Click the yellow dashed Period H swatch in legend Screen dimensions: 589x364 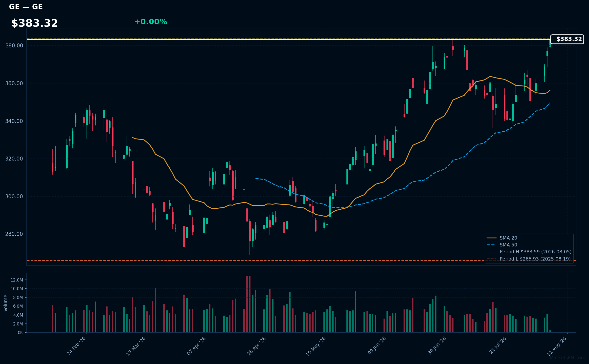pos(492,252)
